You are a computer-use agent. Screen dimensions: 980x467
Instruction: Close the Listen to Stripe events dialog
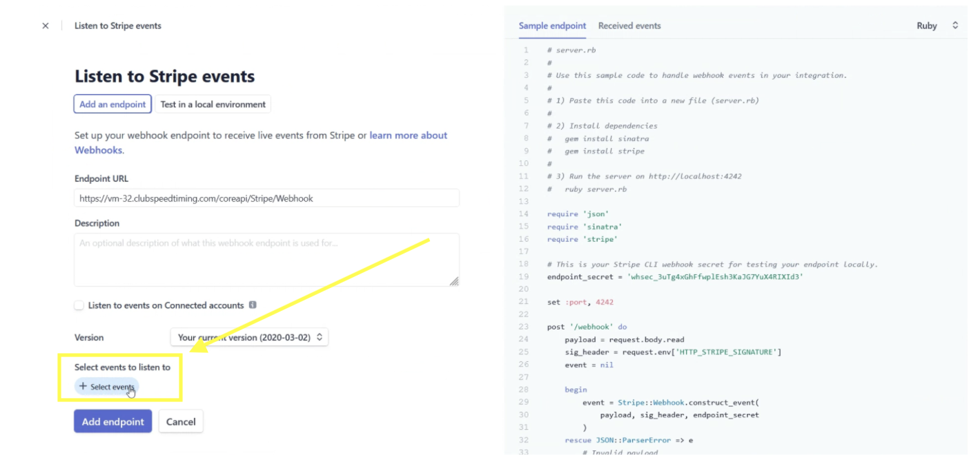46,26
